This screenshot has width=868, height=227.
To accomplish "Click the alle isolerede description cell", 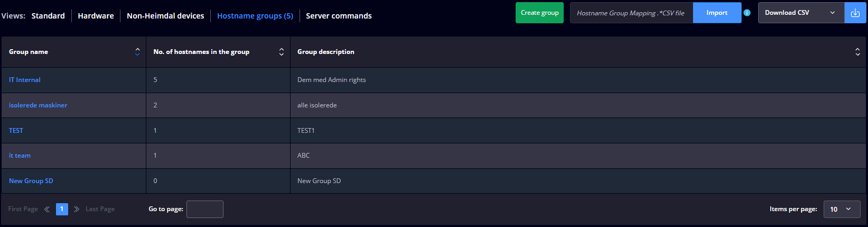I will (317, 105).
